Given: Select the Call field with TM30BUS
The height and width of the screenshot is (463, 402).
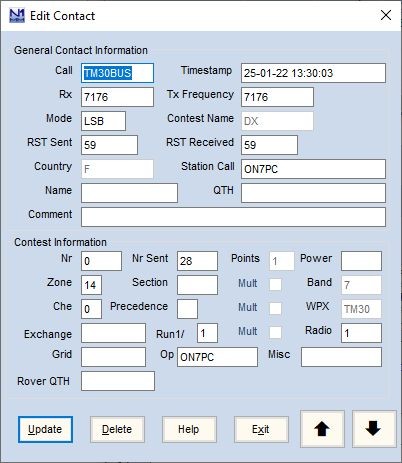Looking at the screenshot, I should tap(117, 73).
